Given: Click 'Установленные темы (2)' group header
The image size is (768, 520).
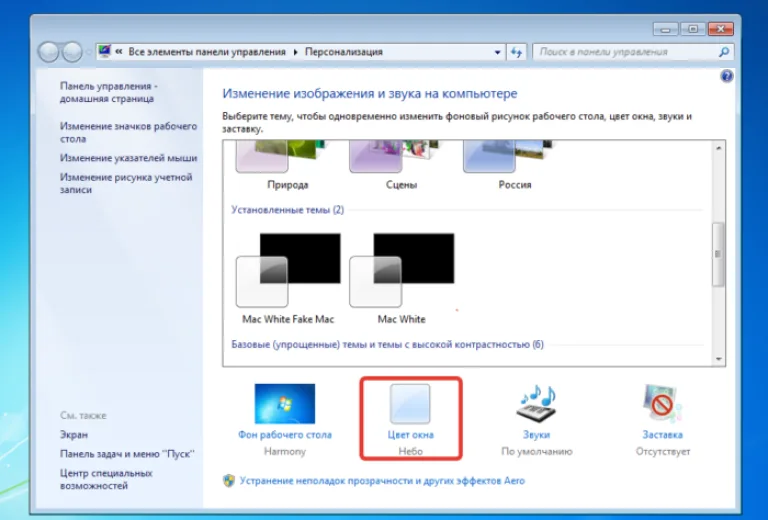Looking at the screenshot, I should [x=288, y=210].
